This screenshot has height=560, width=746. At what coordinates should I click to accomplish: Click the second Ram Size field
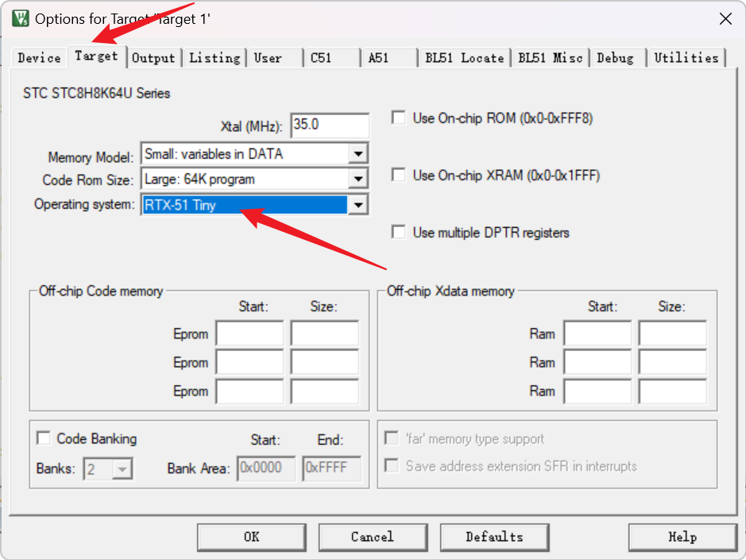(673, 362)
